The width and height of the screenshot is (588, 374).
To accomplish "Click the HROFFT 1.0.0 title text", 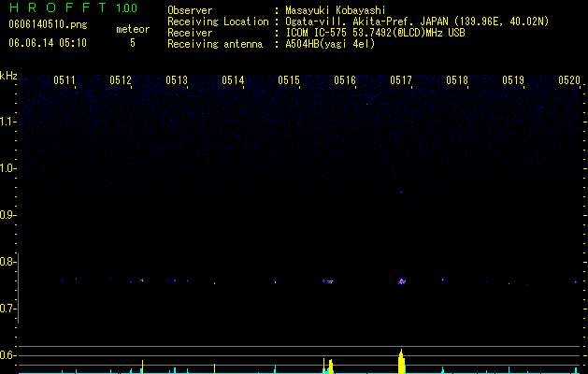I will pyautogui.click(x=73, y=7).
